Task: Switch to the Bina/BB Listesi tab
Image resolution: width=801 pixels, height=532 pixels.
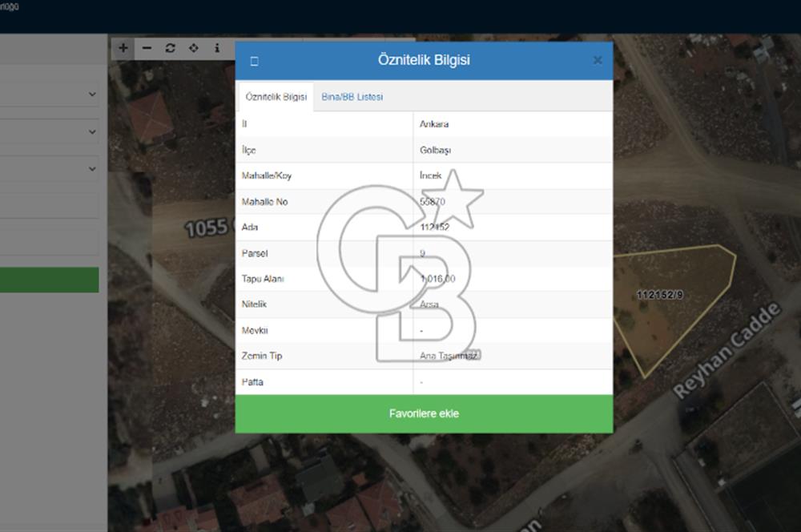Action: click(x=352, y=97)
